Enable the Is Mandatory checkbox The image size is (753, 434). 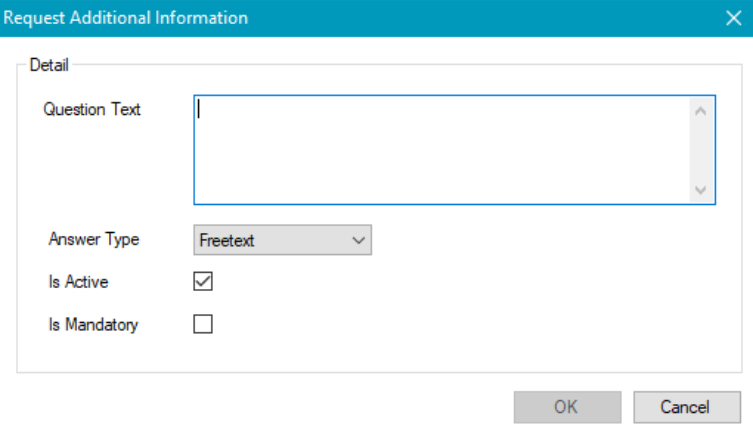coord(203,324)
